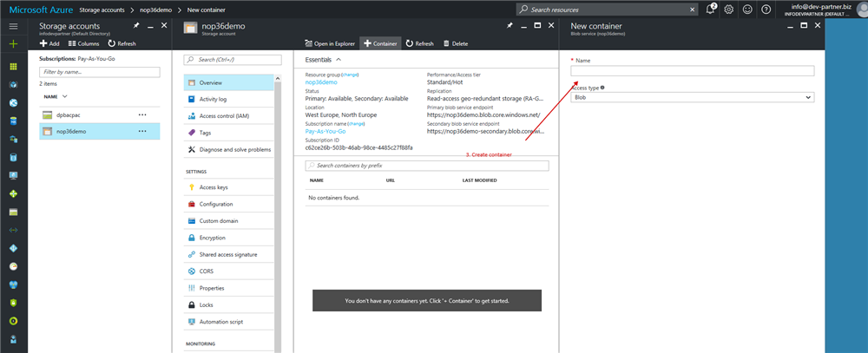
Task: Click Open in Explorer toolbar button
Action: click(x=330, y=43)
